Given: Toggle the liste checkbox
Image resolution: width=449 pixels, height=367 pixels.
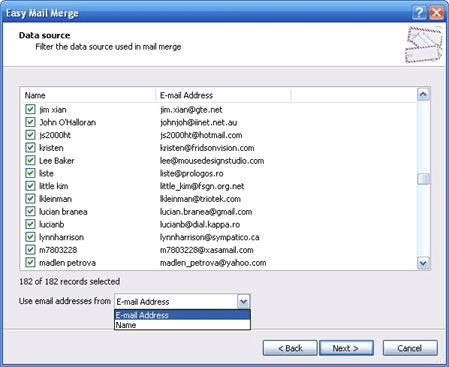Looking at the screenshot, I should coord(30,173).
